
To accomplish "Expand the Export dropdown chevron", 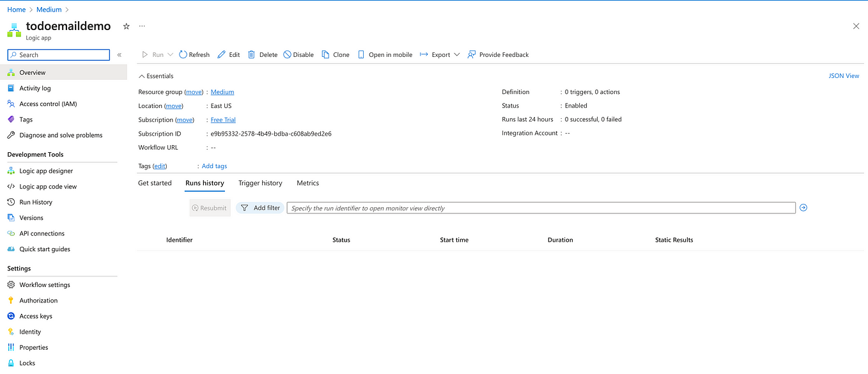I will (456, 55).
